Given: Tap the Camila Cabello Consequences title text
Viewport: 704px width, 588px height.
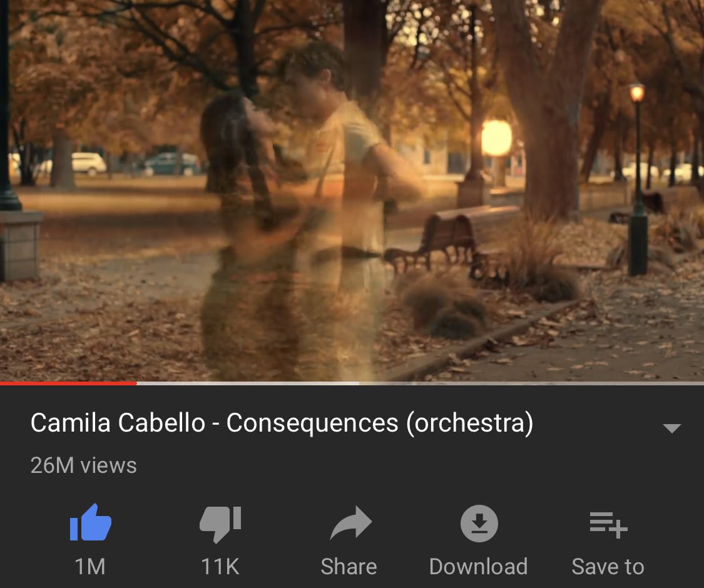Looking at the screenshot, I should (282, 423).
